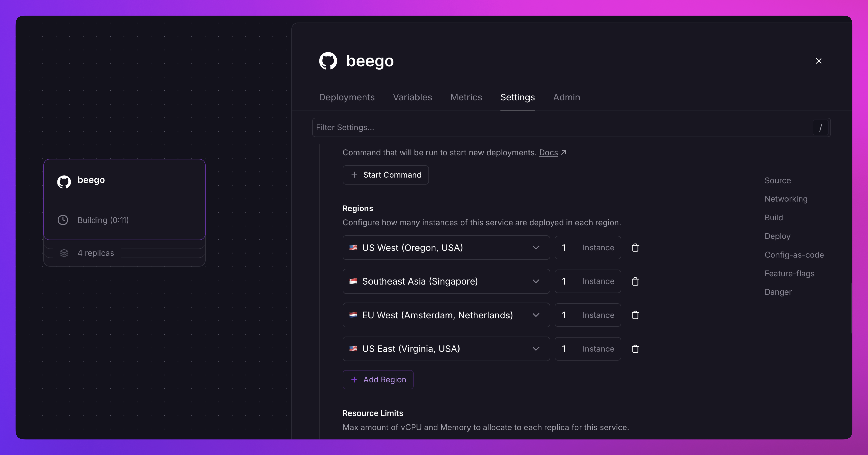
Task: Jump to the Source settings section
Action: pyautogui.click(x=778, y=180)
